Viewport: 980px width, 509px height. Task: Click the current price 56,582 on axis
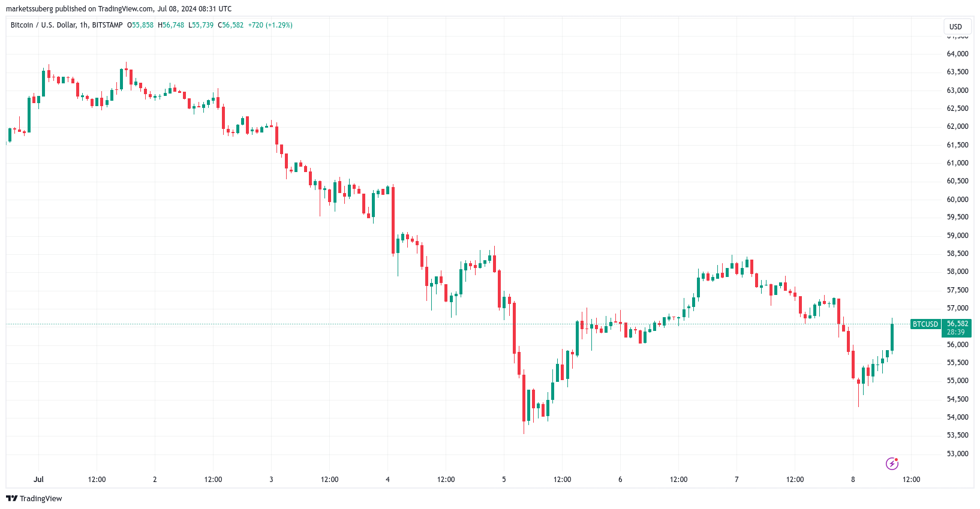957,324
